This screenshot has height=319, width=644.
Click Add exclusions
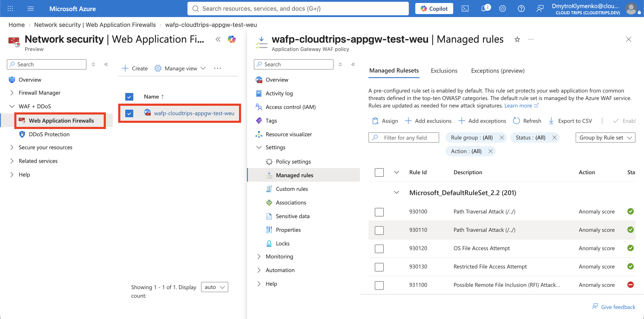pyautogui.click(x=428, y=121)
